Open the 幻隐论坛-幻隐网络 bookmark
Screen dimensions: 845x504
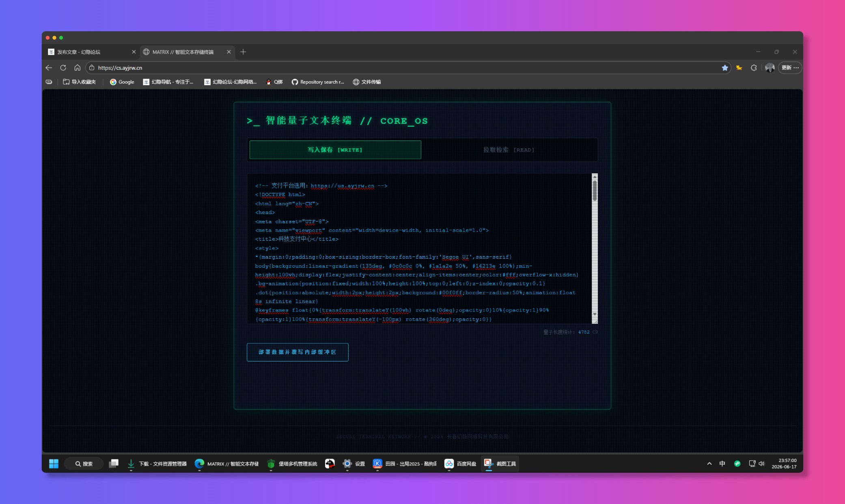231,82
